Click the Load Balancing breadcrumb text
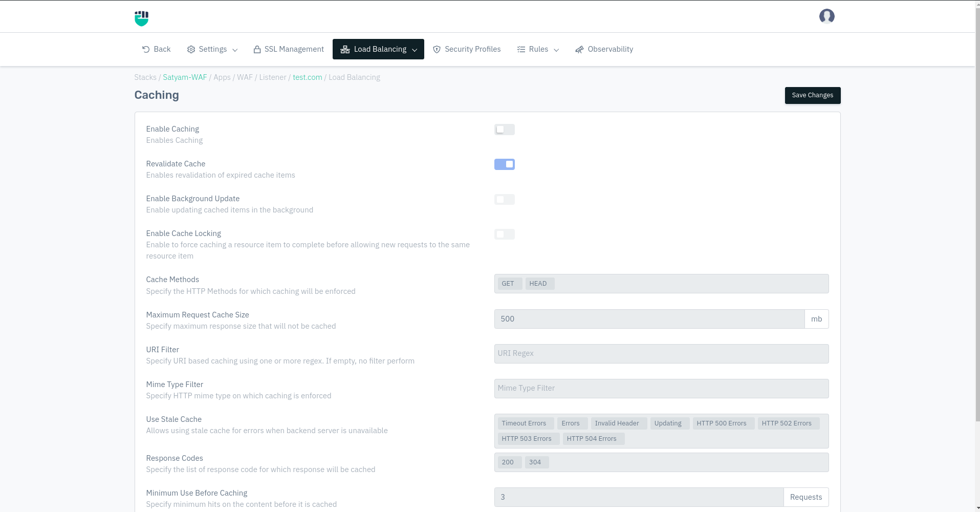The image size is (980, 512). coord(354,77)
